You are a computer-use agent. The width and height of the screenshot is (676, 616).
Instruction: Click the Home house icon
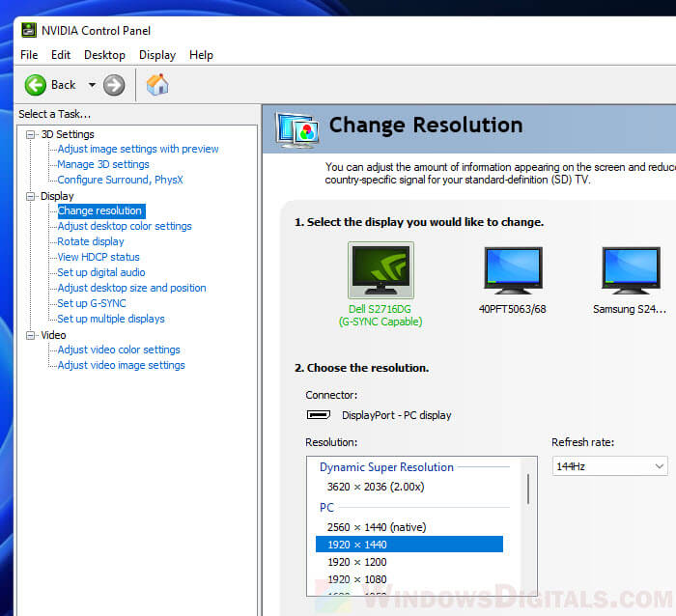click(157, 85)
